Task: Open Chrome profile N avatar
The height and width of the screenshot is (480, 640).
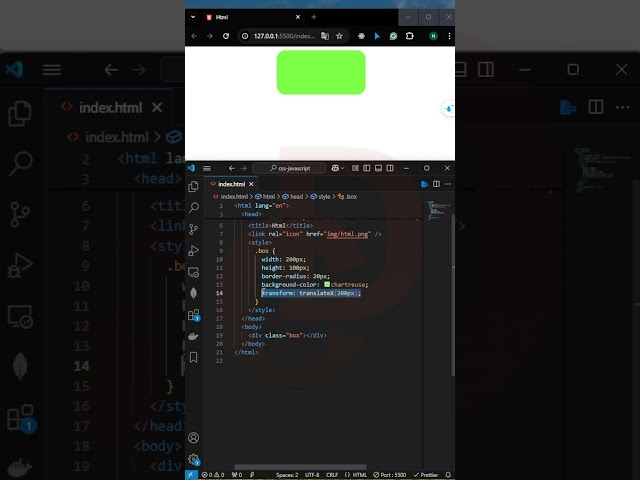Action: [x=433, y=36]
